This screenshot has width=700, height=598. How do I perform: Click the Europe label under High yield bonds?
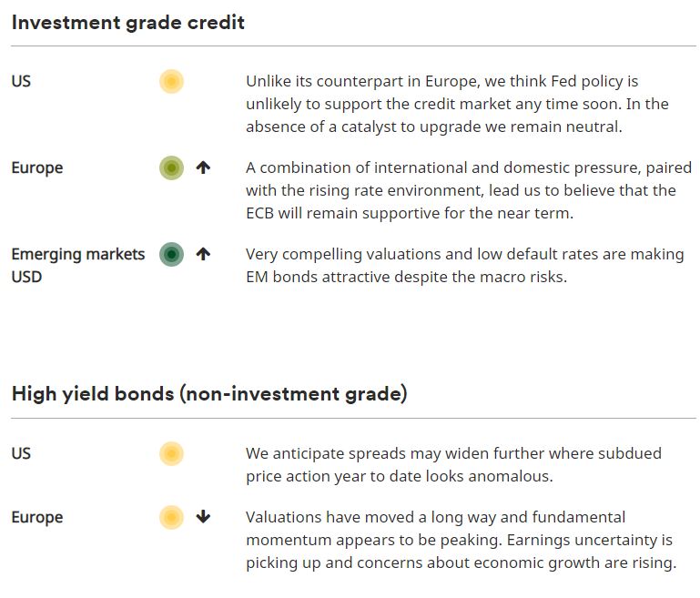(37, 518)
